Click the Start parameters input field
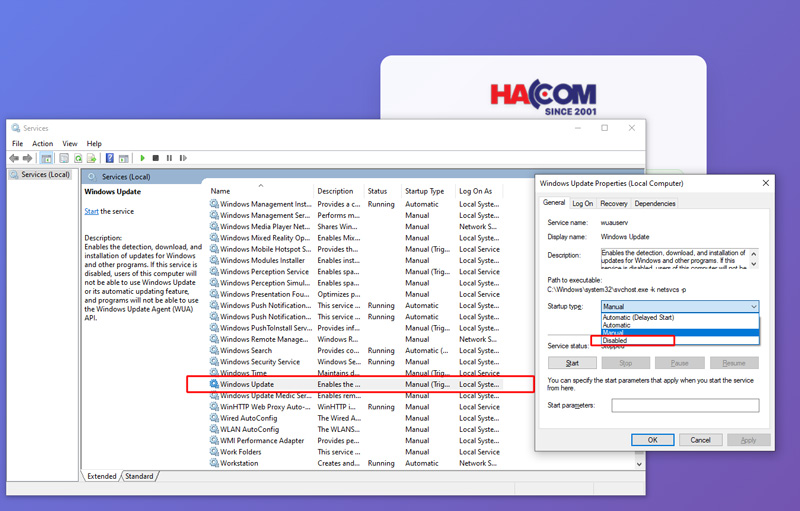Image resolution: width=800 pixels, height=511 pixels. coord(685,405)
